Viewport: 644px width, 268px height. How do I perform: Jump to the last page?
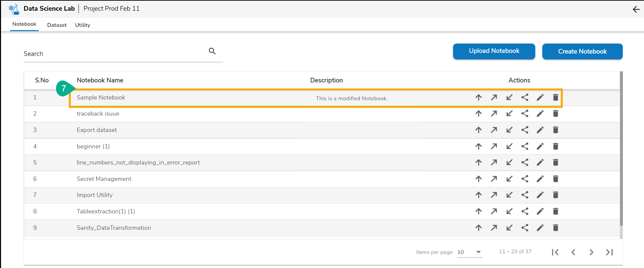(609, 252)
